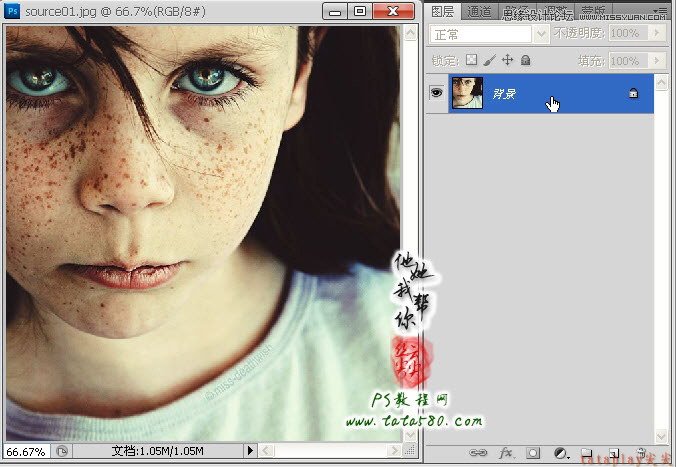The image size is (676, 467).
Task: Click 文档:1.05M/1.05M status text
Action: 157,451
